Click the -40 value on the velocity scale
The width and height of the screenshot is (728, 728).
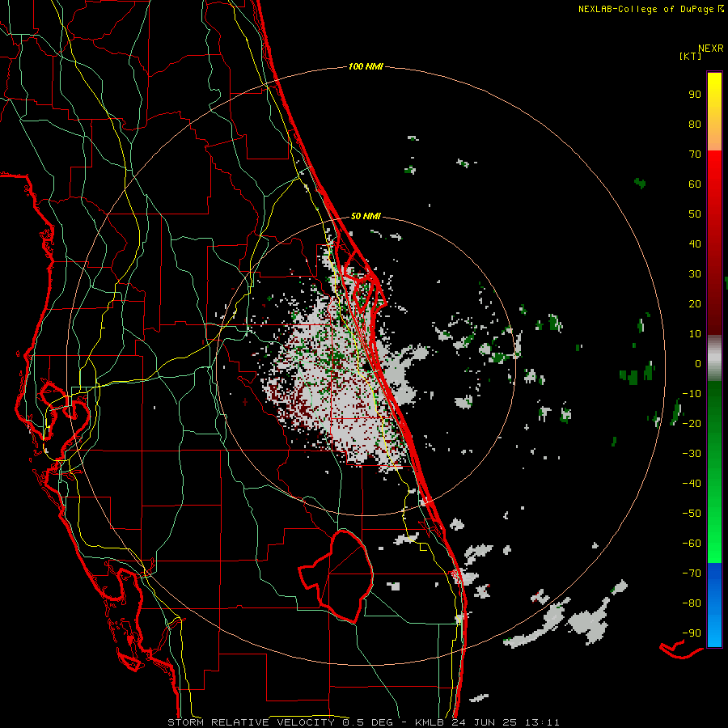692,484
